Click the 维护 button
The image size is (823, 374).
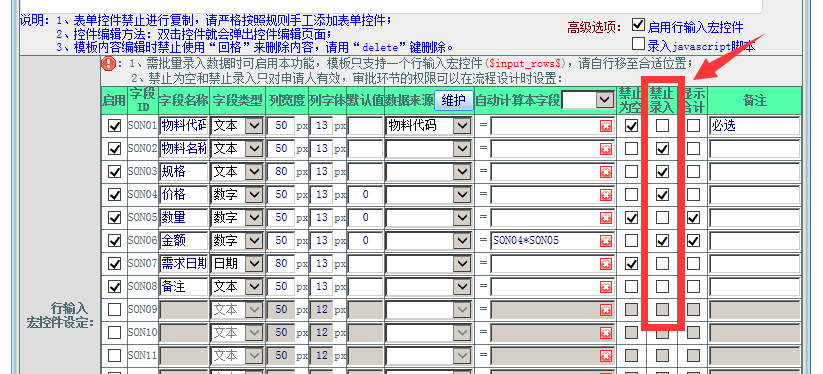pos(453,100)
